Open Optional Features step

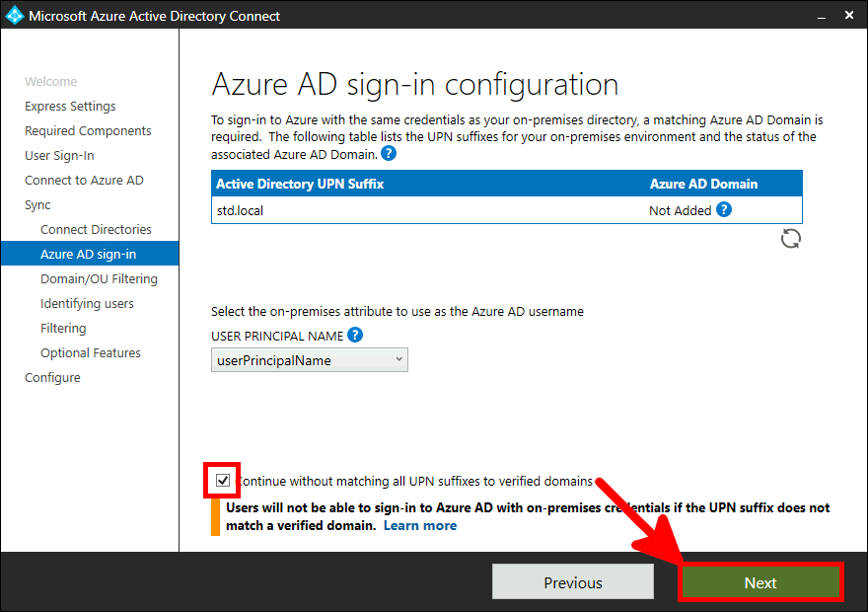coord(91,352)
